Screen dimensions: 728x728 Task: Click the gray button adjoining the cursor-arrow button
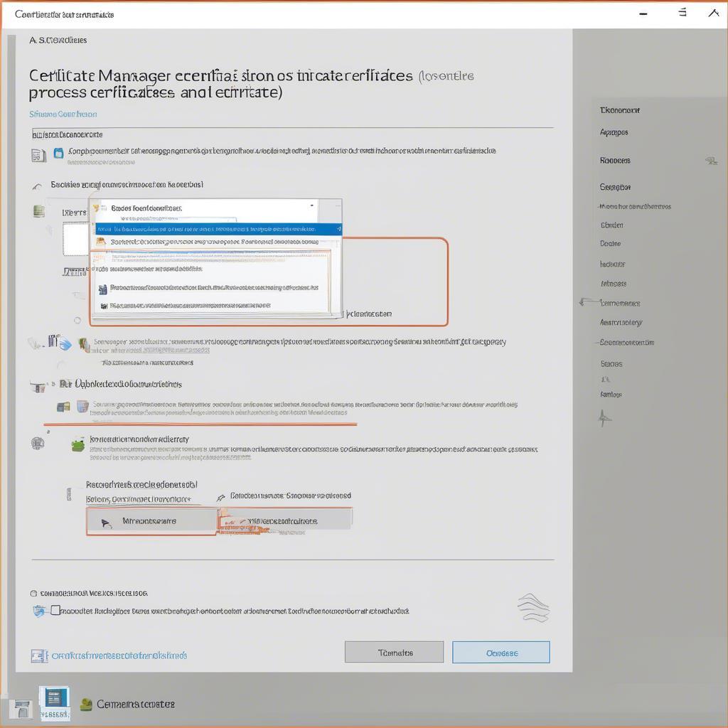click(284, 520)
